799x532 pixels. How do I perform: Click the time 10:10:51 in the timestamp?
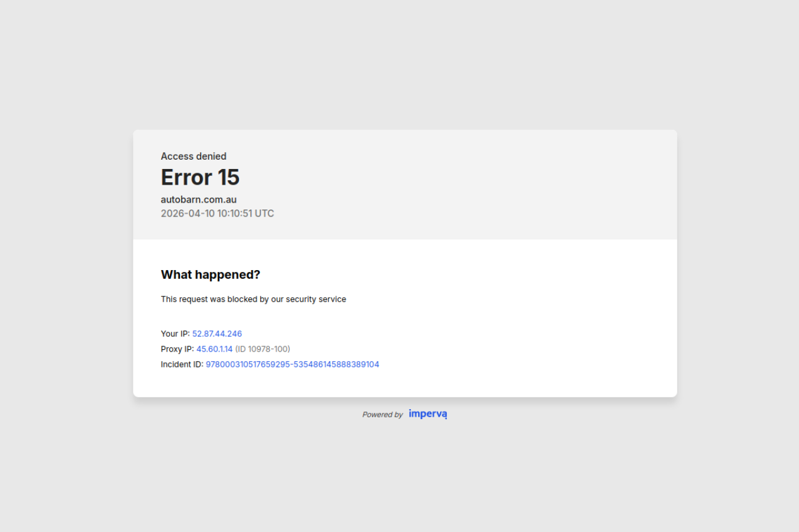point(234,213)
